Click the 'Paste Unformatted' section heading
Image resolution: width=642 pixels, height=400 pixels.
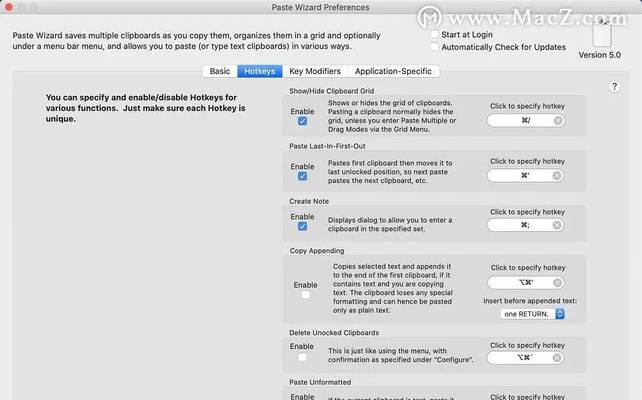pyautogui.click(x=320, y=382)
